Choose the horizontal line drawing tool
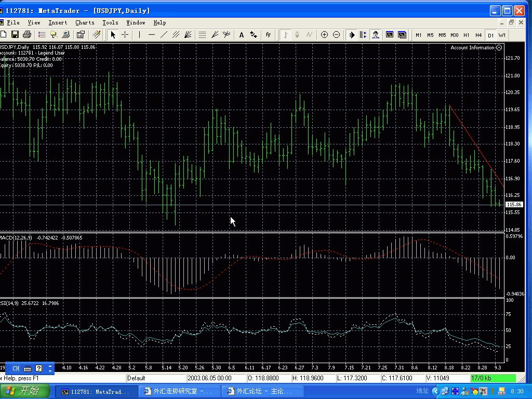This screenshot has height=399, width=532. coord(152,35)
